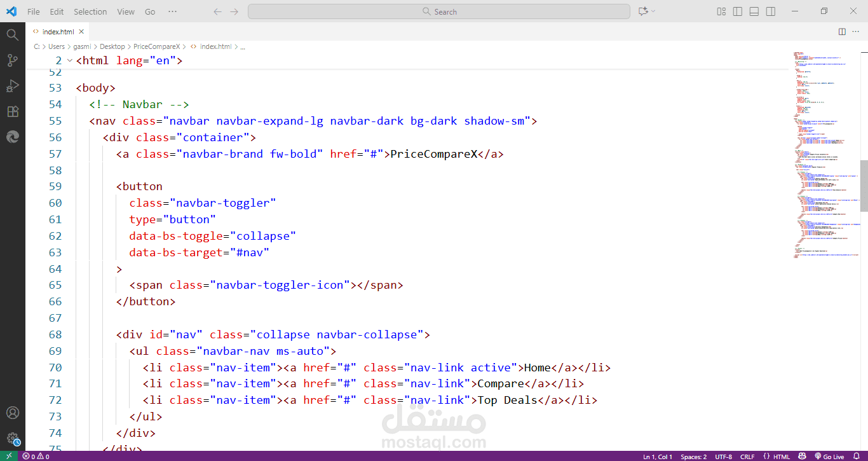868x461 pixels.
Task: Open the Users breadcrumb segment
Action: 57,46
